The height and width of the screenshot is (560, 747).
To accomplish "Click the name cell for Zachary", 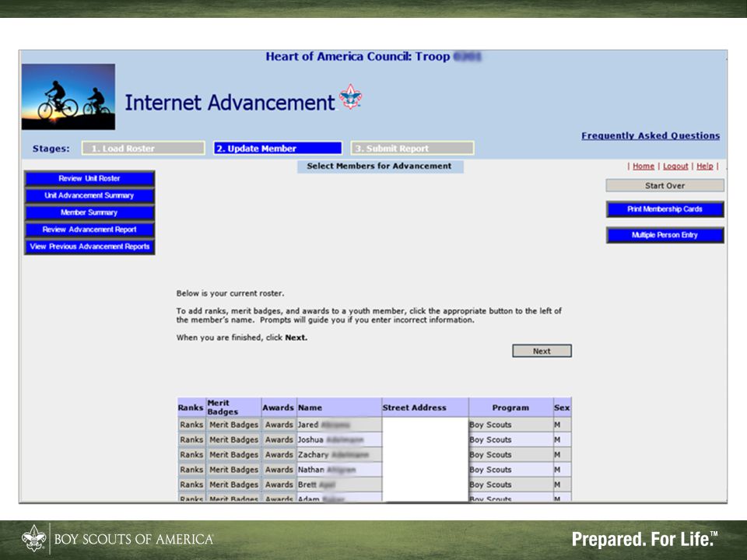I will [339, 455].
